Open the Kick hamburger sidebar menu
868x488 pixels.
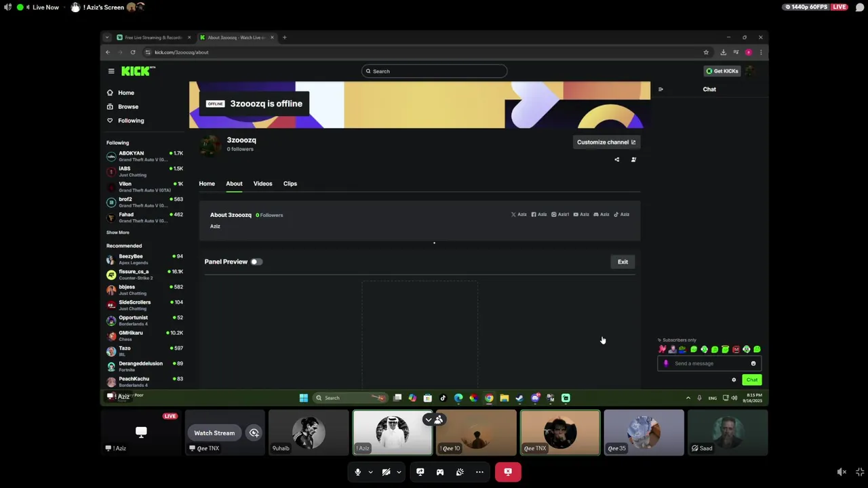111,71
